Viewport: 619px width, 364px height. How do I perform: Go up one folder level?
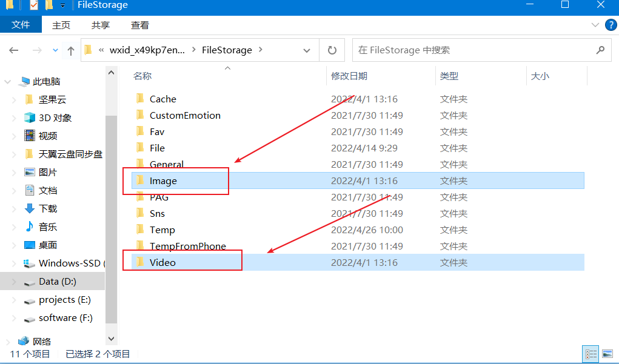(71, 50)
